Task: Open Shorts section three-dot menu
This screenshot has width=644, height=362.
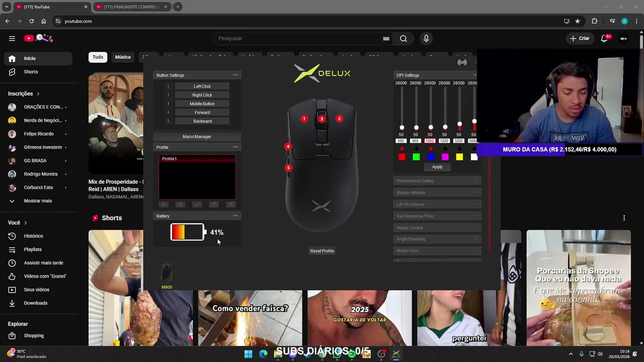Action: pyautogui.click(x=624, y=218)
